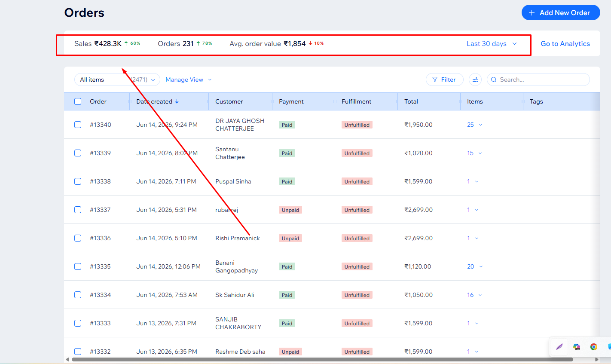Click the left arrow of the horizontal scrollbar
The height and width of the screenshot is (364, 611).
[x=67, y=359]
